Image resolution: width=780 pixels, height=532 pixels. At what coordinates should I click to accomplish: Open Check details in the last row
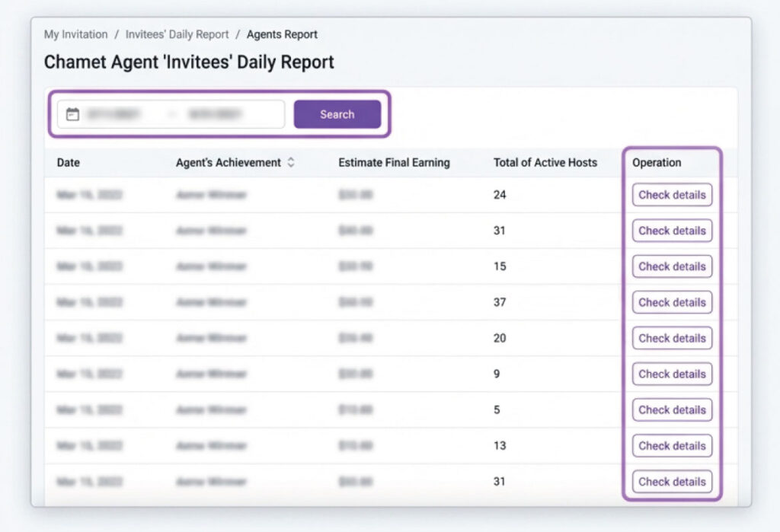click(x=672, y=481)
